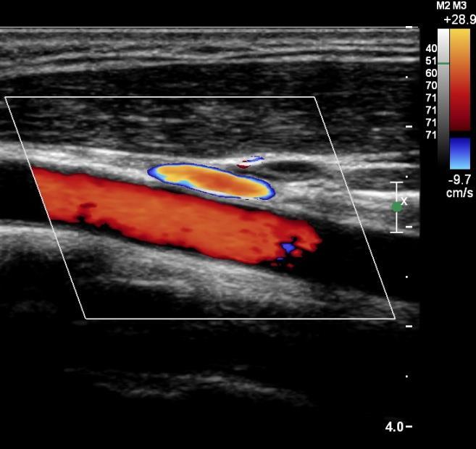Click the orange-yellow vessel with blue rim

tap(212, 182)
